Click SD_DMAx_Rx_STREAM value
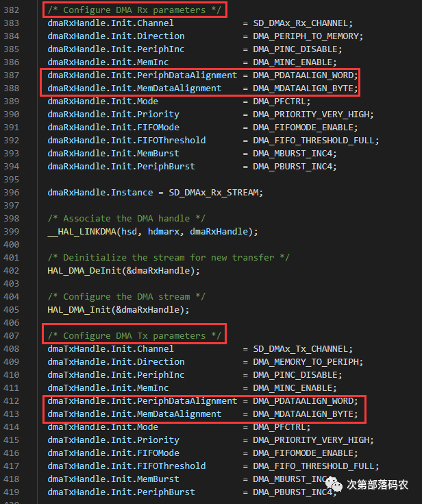422x504 pixels. [214, 193]
